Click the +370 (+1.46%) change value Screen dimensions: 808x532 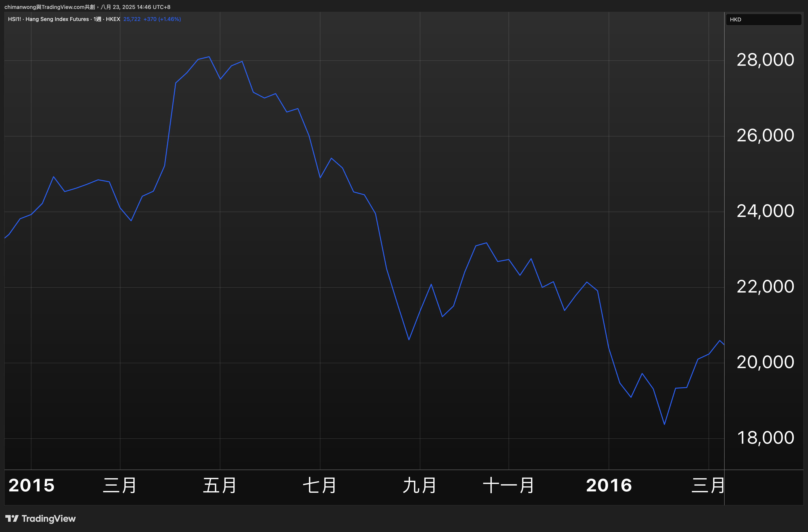162,19
